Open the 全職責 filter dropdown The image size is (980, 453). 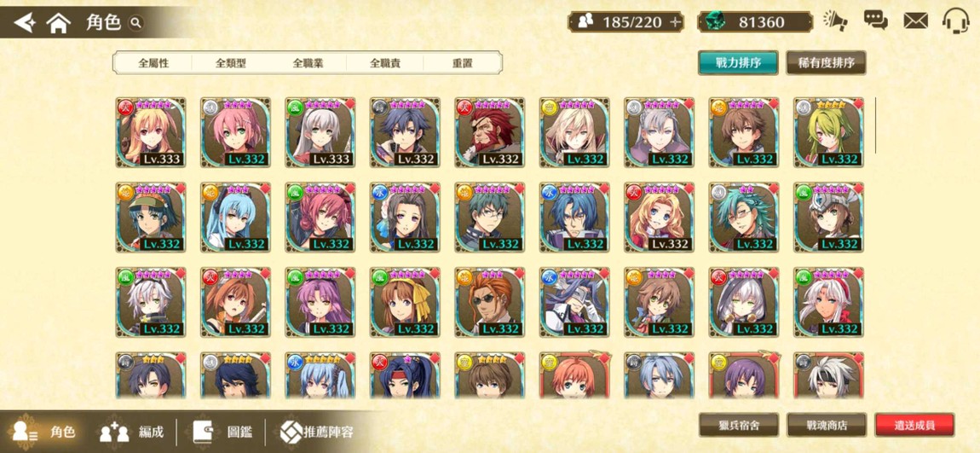385,63
